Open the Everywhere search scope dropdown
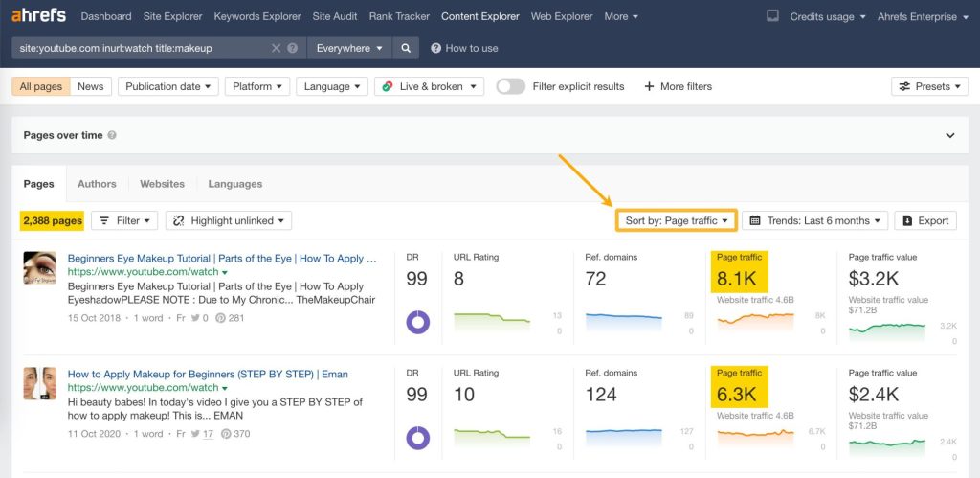Image resolution: width=980 pixels, height=478 pixels. coord(349,48)
